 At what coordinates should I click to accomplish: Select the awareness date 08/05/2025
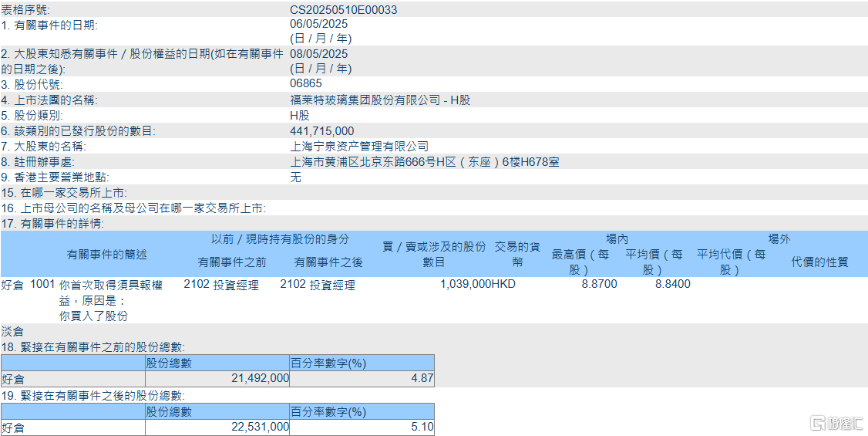click(x=319, y=54)
